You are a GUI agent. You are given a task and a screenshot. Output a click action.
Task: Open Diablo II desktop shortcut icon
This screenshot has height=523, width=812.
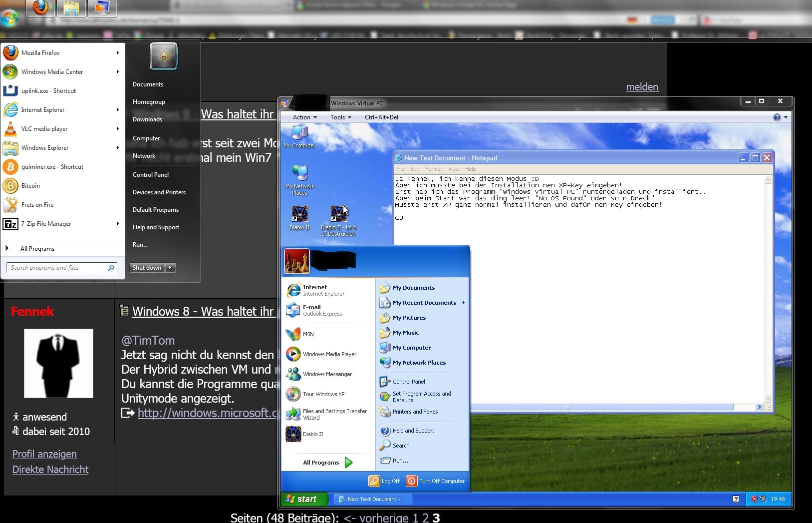point(299,215)
